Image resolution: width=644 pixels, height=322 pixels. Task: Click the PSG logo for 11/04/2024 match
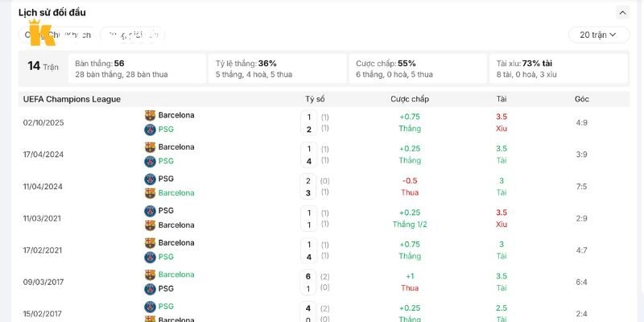click(151, 179)
